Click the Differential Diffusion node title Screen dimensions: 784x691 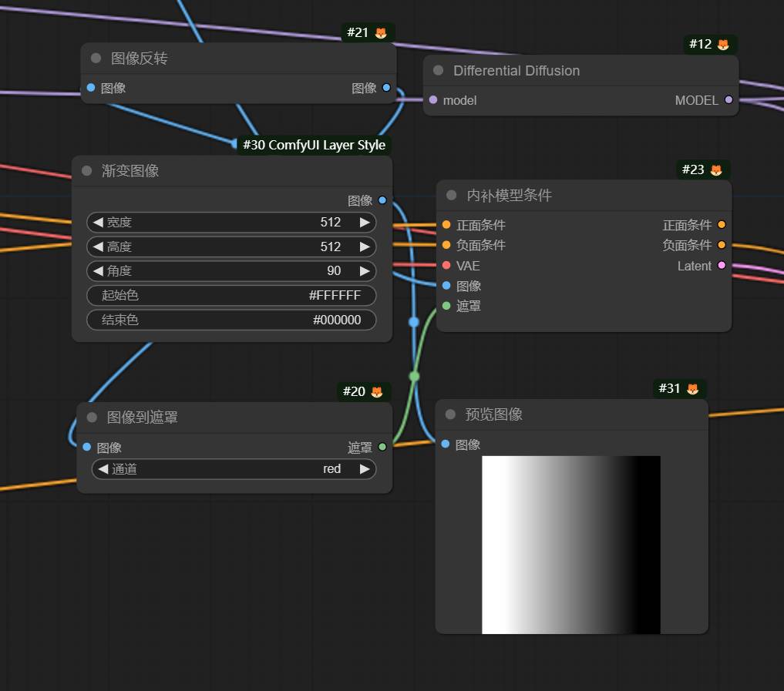coord(516,71)
